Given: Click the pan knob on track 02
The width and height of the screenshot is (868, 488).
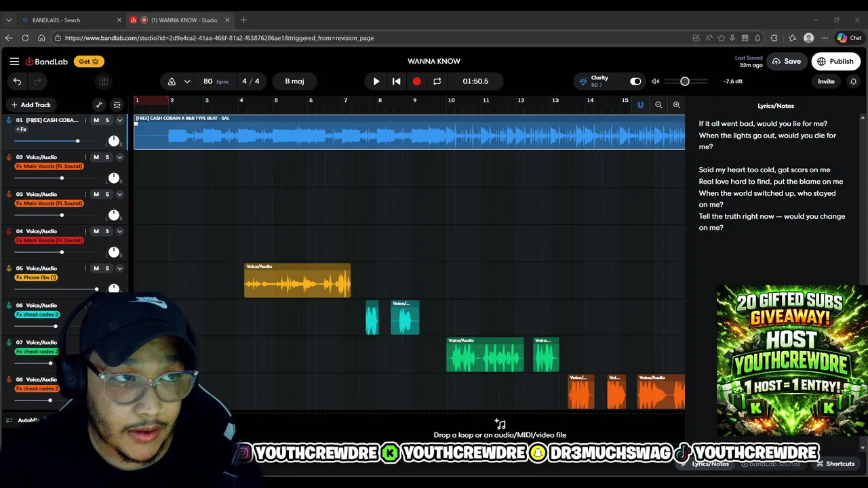Looking at the screenshot, I should pos(113,178).
